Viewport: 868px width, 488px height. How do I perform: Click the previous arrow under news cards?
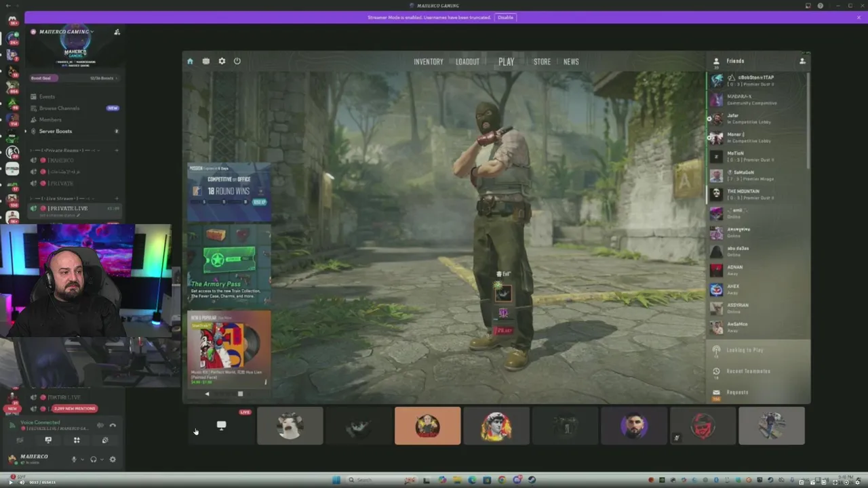[208, 394]
